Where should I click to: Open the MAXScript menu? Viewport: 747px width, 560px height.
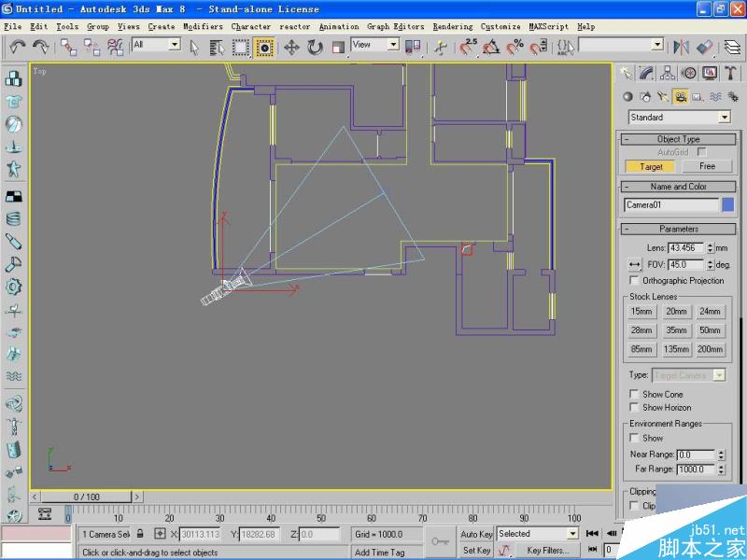pos(548,26)
